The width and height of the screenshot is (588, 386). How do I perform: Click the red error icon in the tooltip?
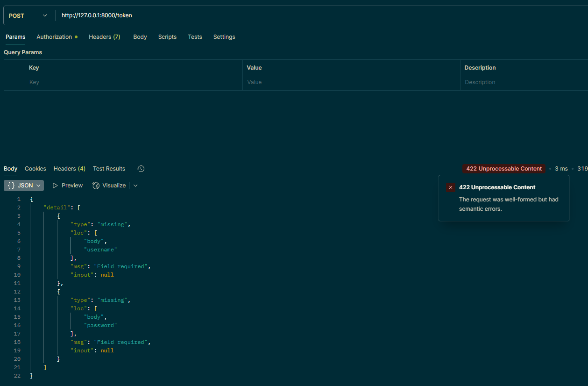[451, 187]
